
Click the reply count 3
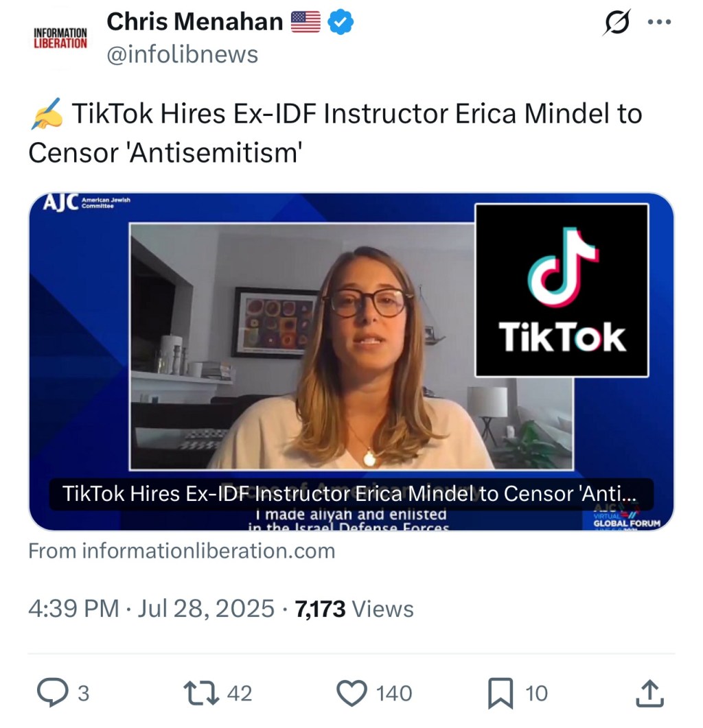(x=83, y=693)
